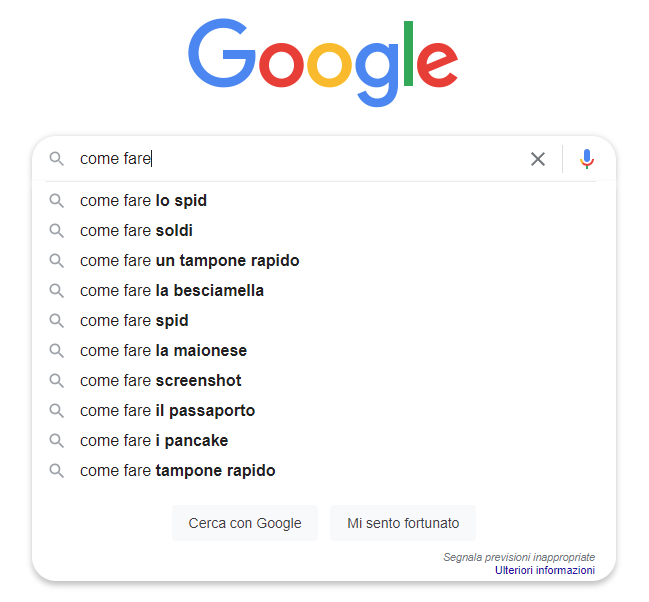Select the "come fare lo spid" suggestion text

pos(143,201)
